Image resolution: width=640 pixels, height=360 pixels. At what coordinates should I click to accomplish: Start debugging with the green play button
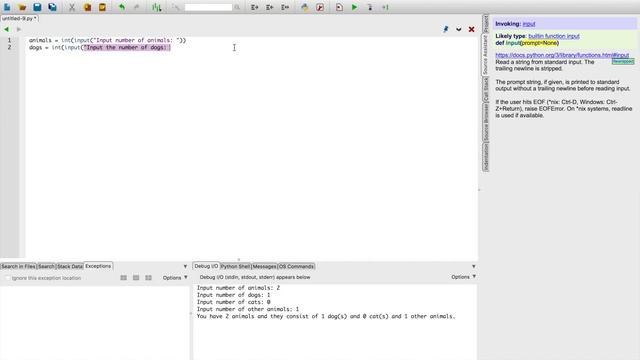354,7
